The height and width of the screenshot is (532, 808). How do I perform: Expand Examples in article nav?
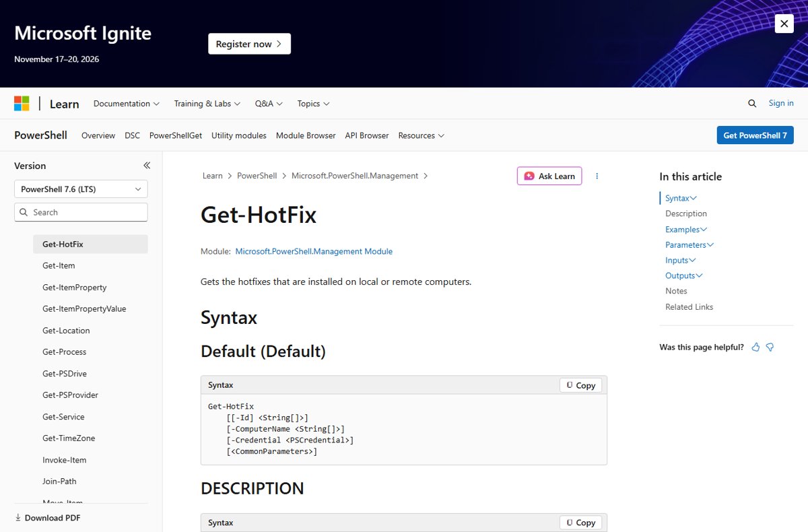coord(686,230)
